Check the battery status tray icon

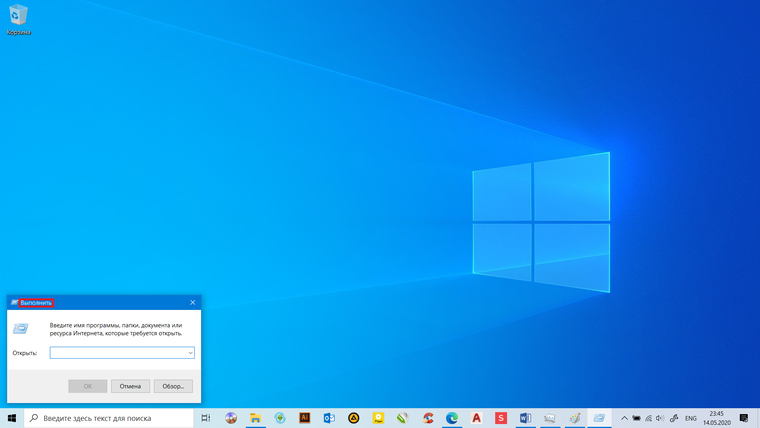click(x=636, y=418)
